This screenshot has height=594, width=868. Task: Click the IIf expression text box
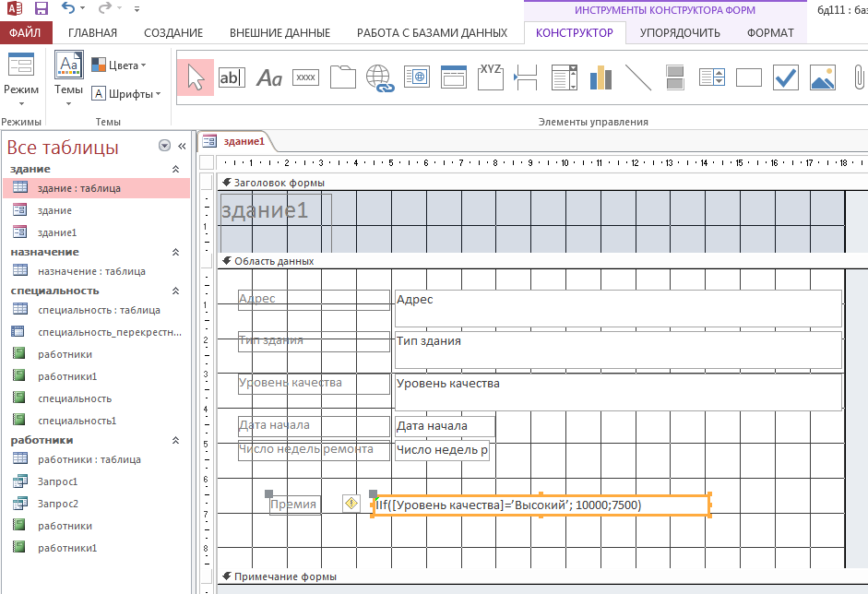click(x=541, y=505)
